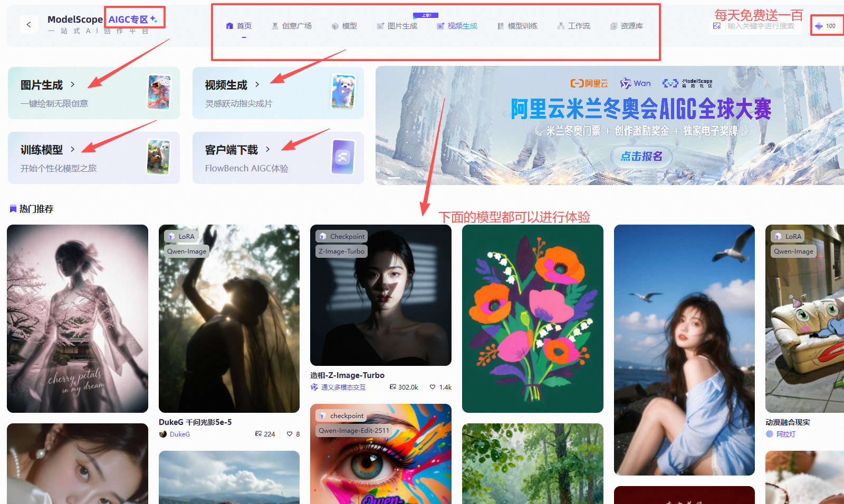844x504 pixels.
Task: Click the 热门推荐 flag icon
Action: tap(13, 209)
